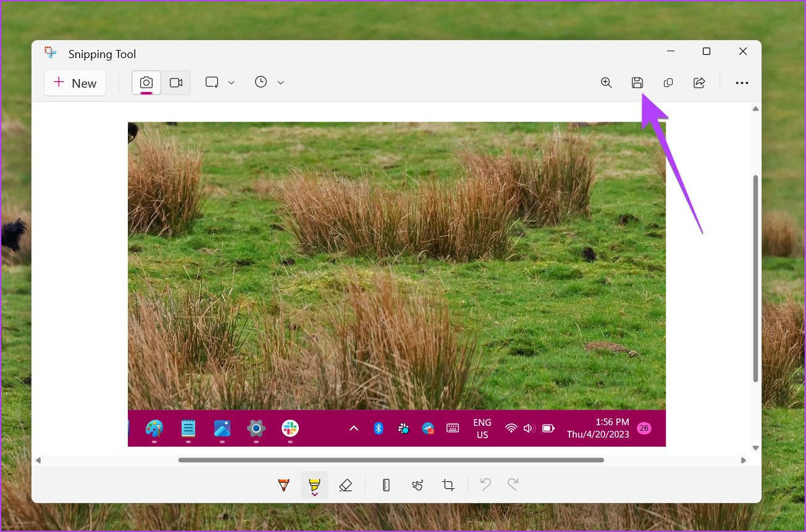Click the horizontal scrollbar thumb
The width and height of the screenshot is (806, 532).
(x=391, y=460)
